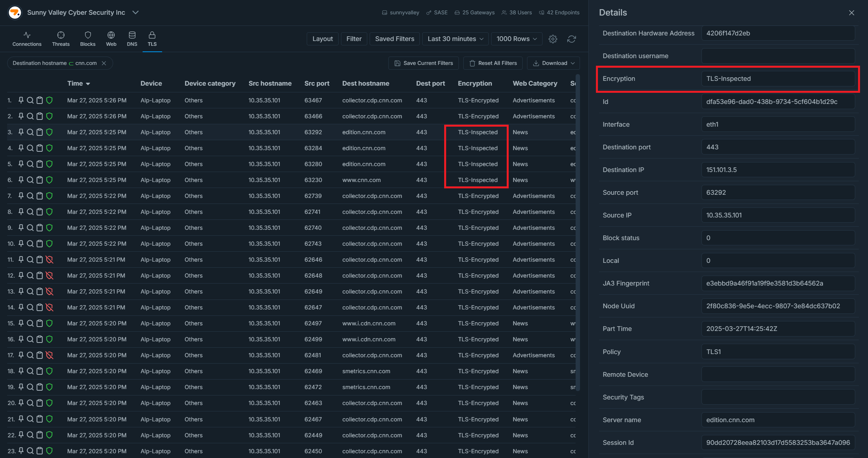Click the red crossed shield on row 11
The height and width of the screenshot is (458, 868).
click(49, 260)
